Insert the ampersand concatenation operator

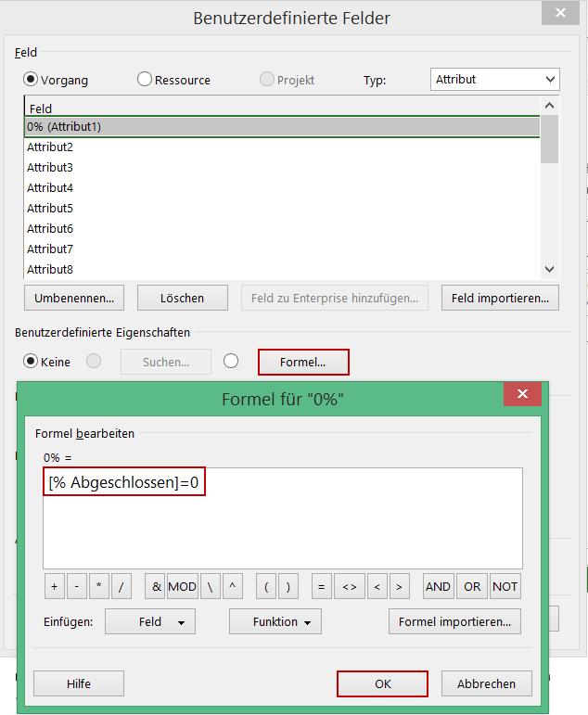tap(155, 586)
